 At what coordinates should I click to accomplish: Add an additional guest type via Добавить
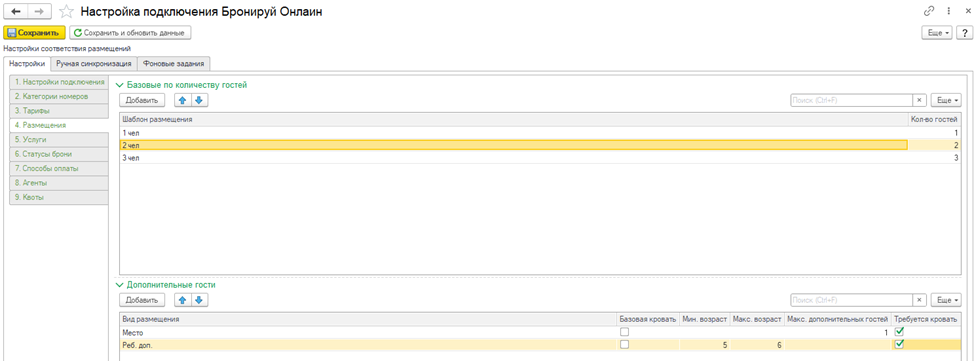coord(142,300)
